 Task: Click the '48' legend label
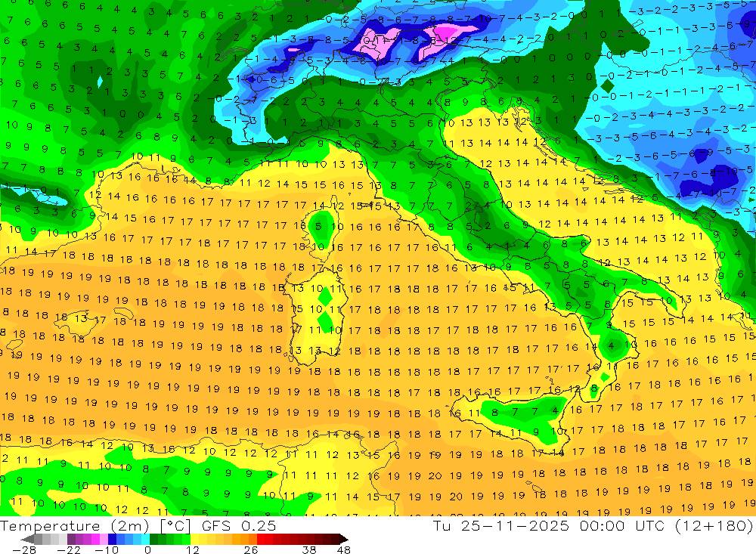[344, 550]
